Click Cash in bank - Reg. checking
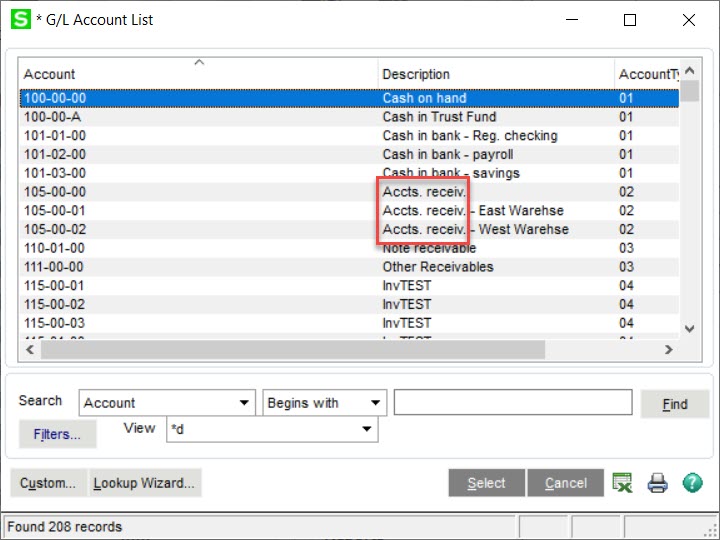 (x=470, y=135)
